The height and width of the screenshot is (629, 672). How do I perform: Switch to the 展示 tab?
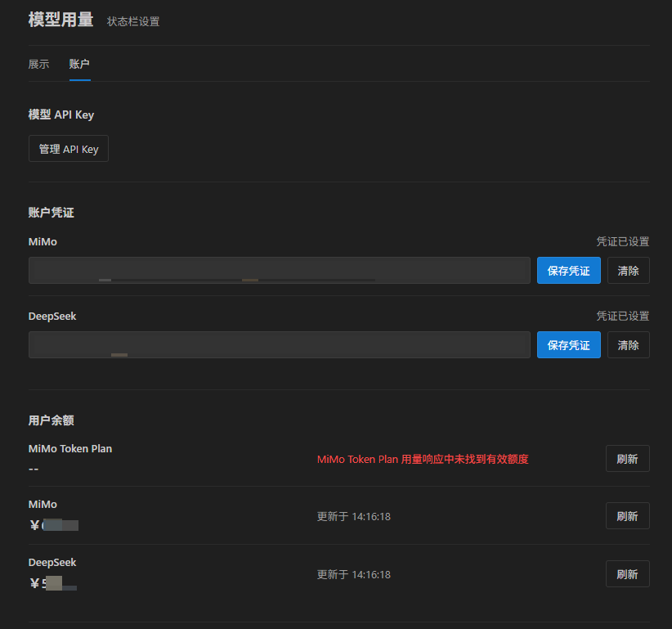click(x=38, y=65)
